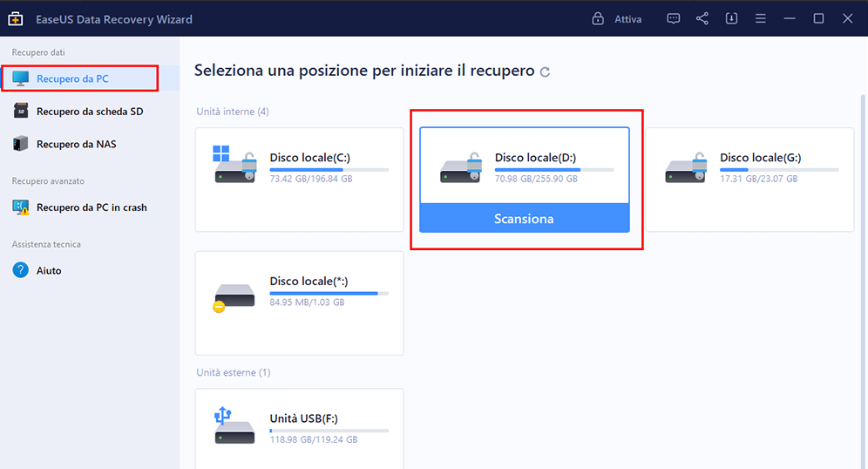Select Recupero da PC in crash
The width and height of the screenshot is (868, 469).
91,207
